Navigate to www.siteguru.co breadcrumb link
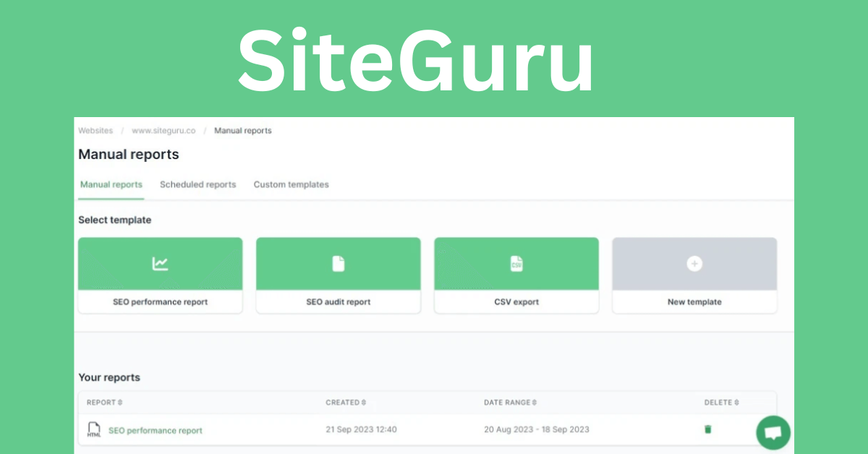Screen dimensions: 868x454 pos(163,131)
